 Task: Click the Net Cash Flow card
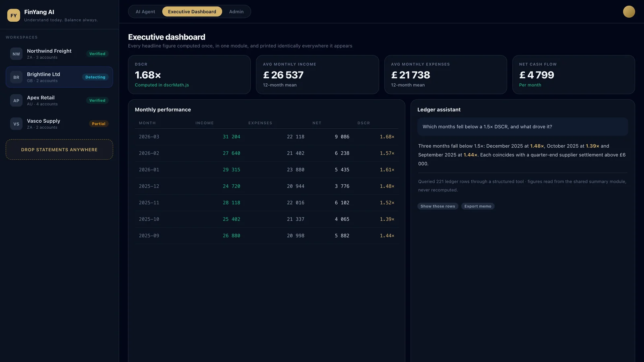coord(574,75)
